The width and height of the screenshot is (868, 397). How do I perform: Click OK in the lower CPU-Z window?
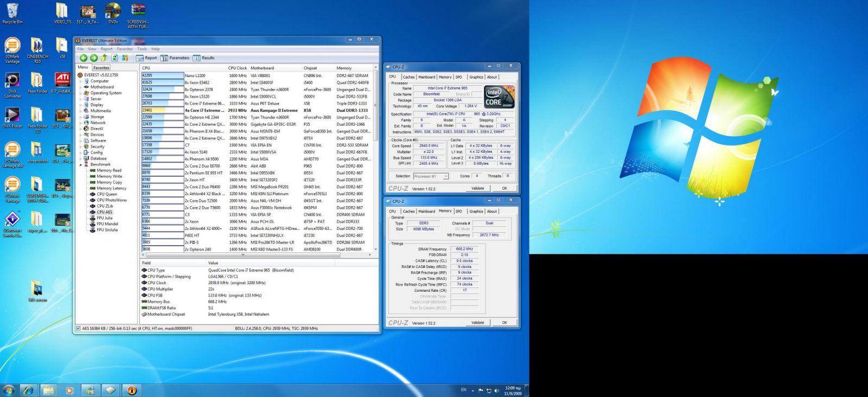pyautogui.click(x=505, y=323)
